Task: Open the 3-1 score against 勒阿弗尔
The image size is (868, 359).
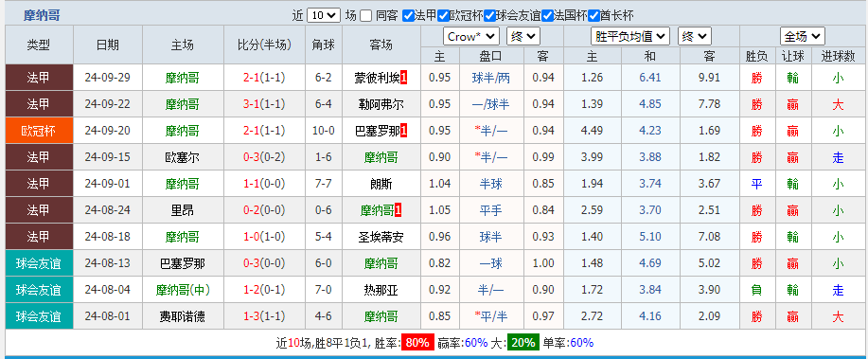Action: click(x=252, y=104)
